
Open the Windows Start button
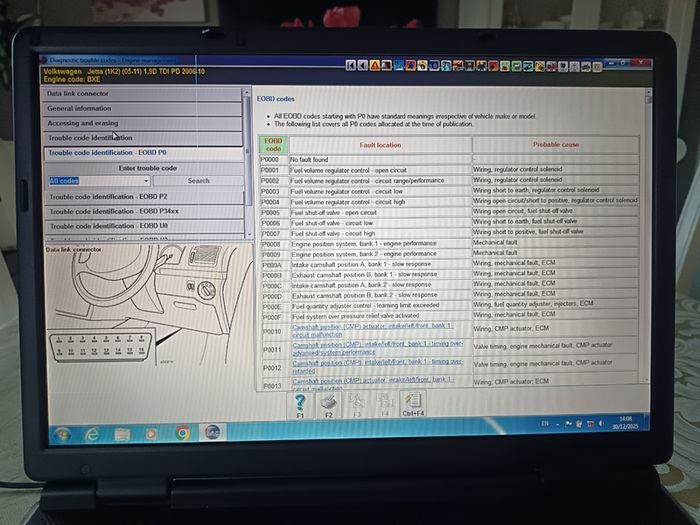(x=61, y=434)
